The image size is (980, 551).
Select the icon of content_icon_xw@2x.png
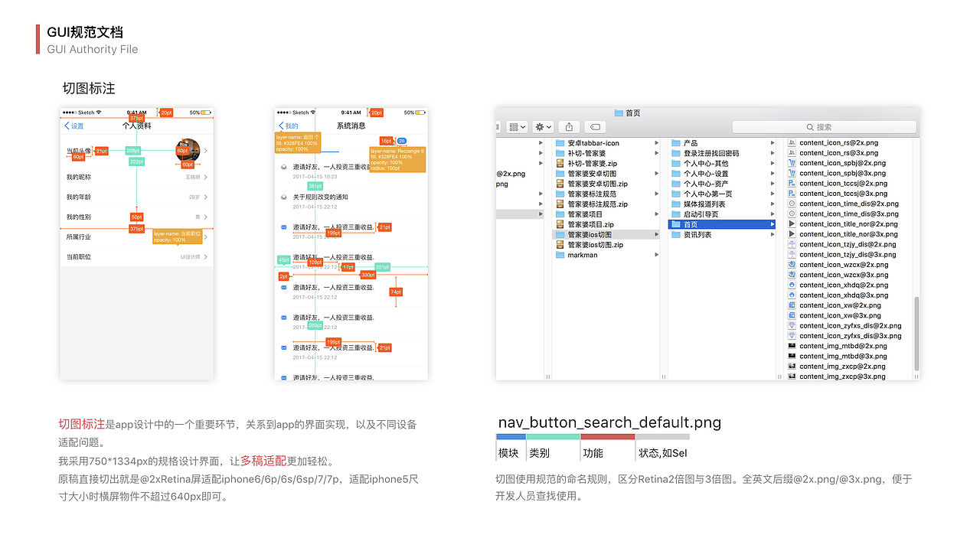792,305
